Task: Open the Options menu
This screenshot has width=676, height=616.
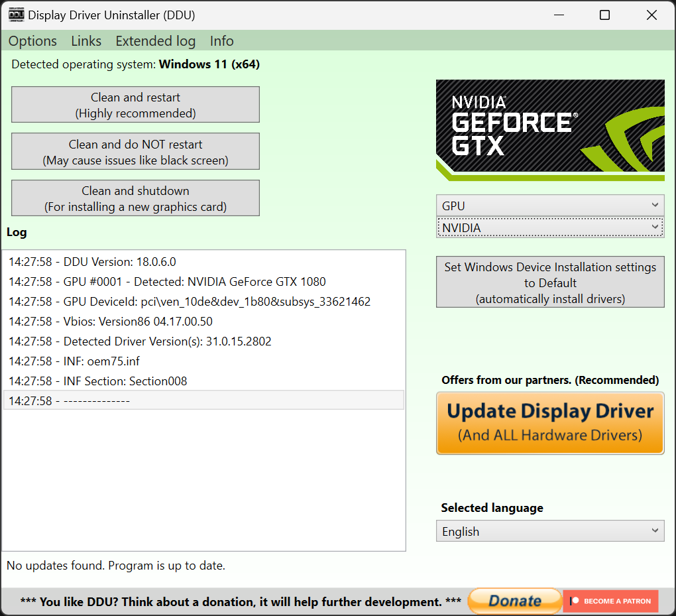Action: [x=32, y=41]
